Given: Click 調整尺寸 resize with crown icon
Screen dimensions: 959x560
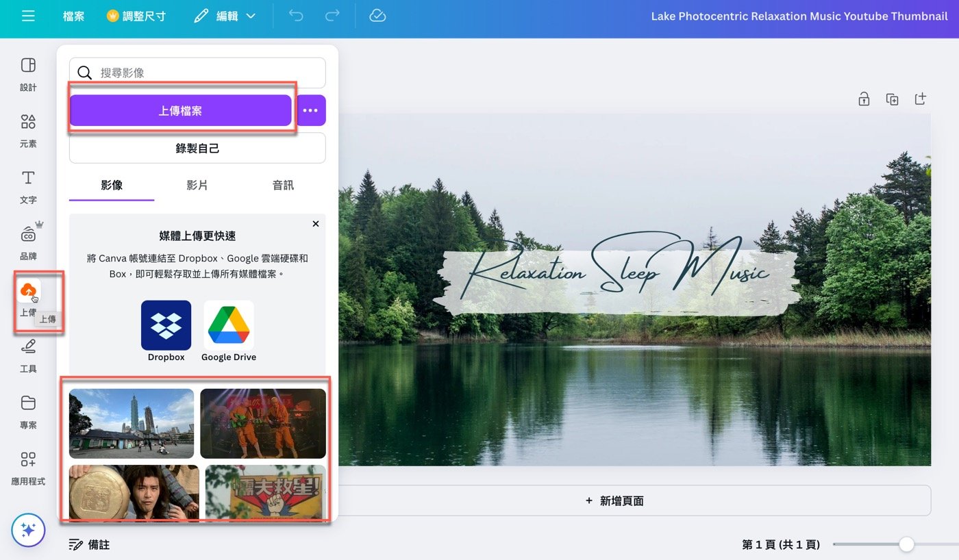Looking at the screenshot, I should [136, 16].
